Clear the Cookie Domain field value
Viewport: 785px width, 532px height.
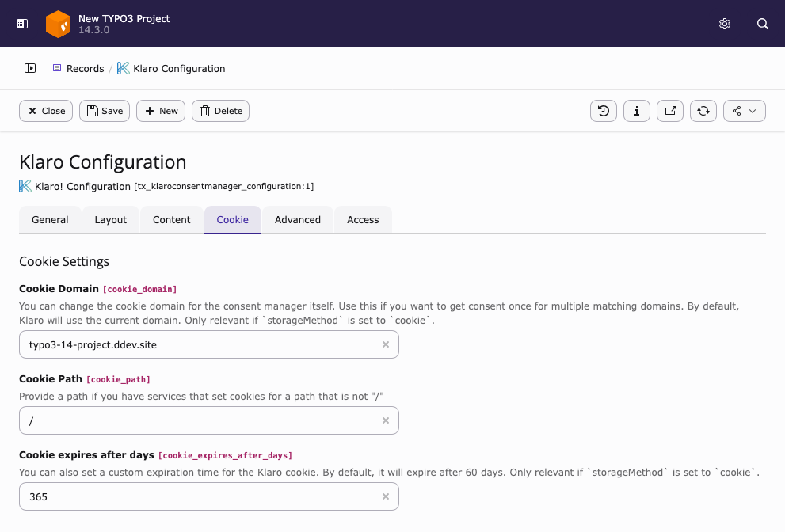[x=386, y=344]
